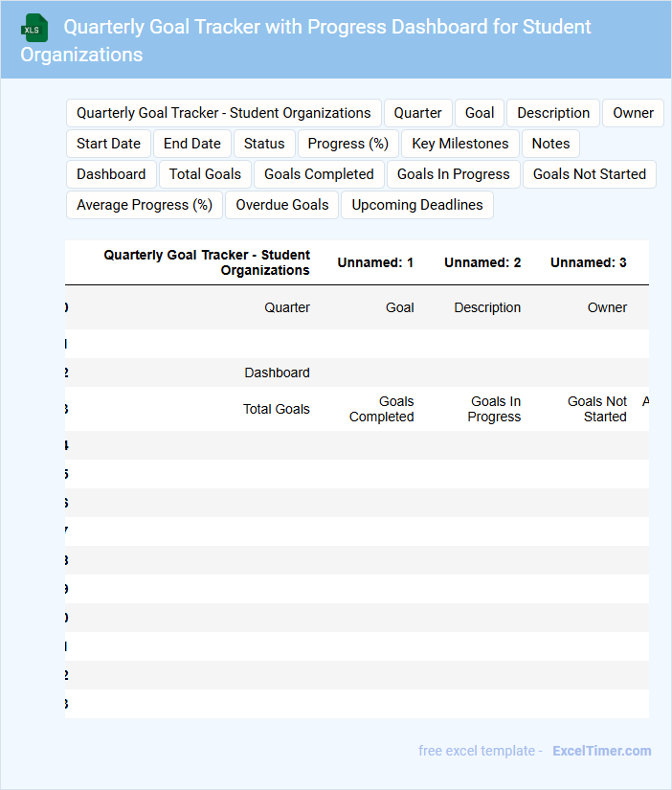Screen dimensions: 672x790
Task: Select the 'Goals Completed' tag button
Action: (x=319, y=174)
